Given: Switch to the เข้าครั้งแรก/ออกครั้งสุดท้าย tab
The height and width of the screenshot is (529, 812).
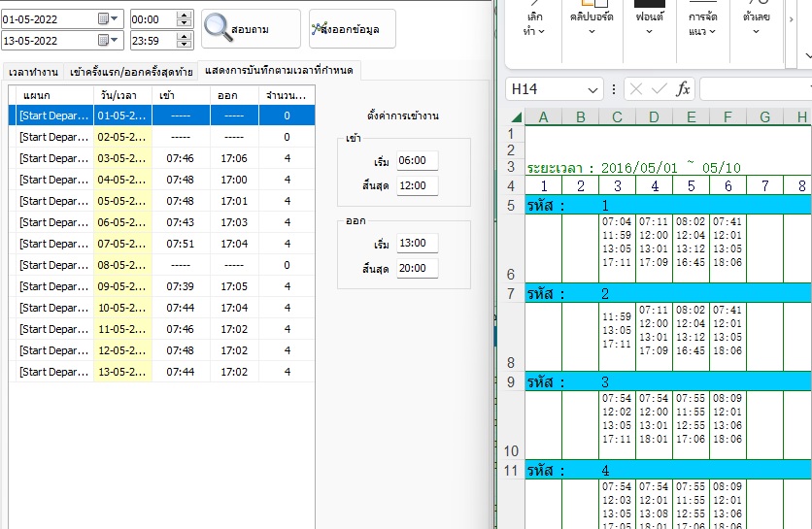Looking at the screenshot, I should coord(131,72).
